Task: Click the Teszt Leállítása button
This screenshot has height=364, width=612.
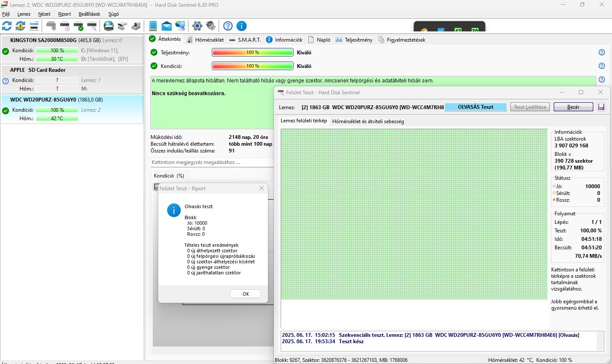Action: (530, 107)
